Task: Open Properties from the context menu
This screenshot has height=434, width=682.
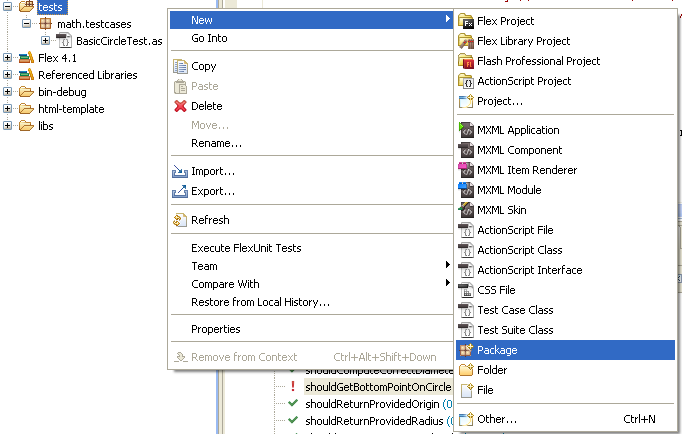Action: (215, 329)
